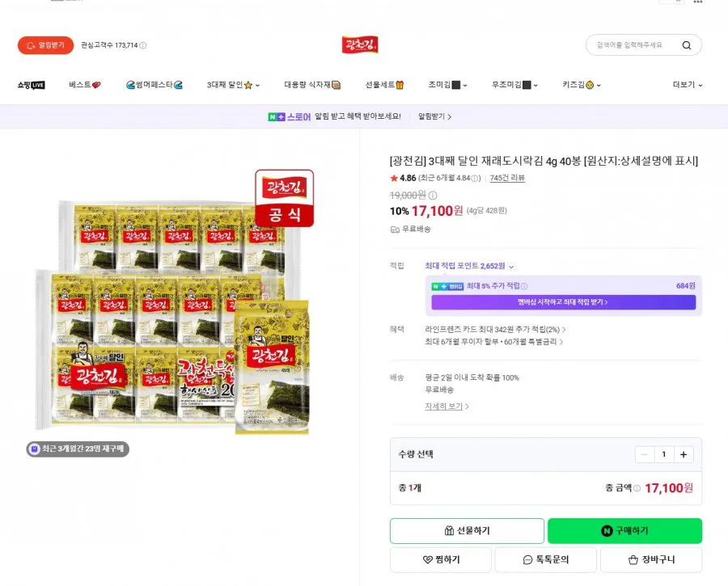The height and width of the screenshot is (586, 728).
Task: Click the three-dot more options icon
Action: (x=698, y=2)
